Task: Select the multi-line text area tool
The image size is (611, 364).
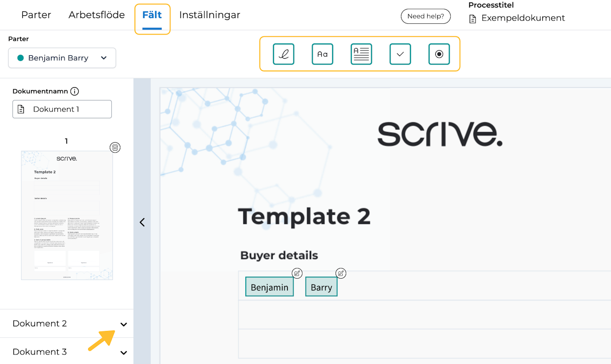Action: click(x=361, y=54)
